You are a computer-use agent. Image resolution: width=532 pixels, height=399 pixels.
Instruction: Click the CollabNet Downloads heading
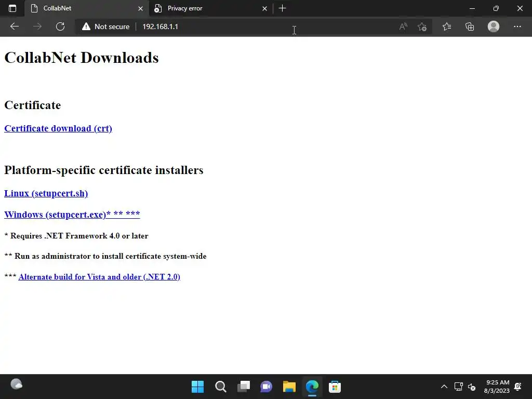click(x=82, y=58)
